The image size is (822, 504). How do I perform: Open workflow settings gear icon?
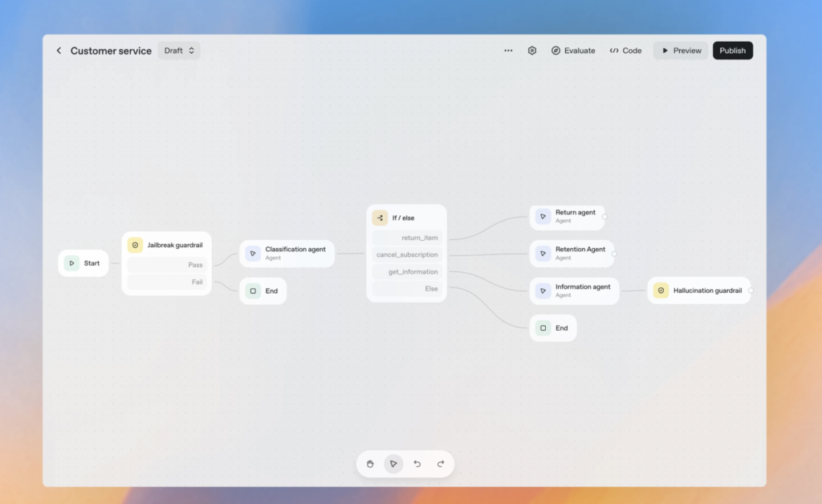point(532,51)
